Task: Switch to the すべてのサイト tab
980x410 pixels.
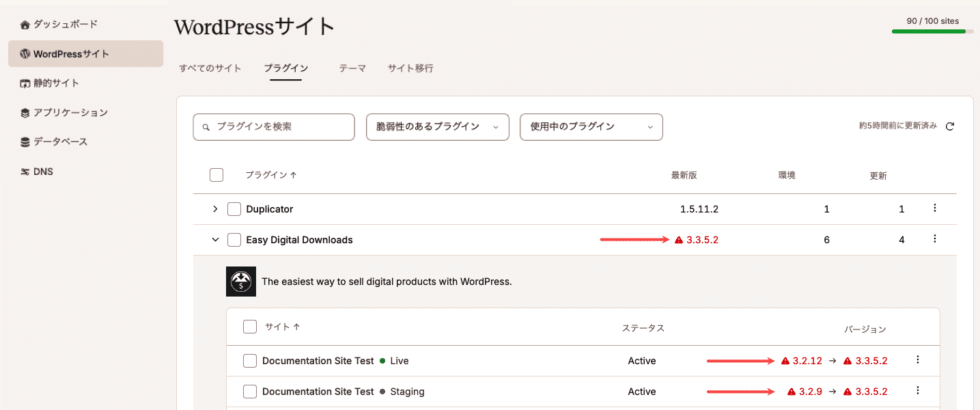Action: 210,68
